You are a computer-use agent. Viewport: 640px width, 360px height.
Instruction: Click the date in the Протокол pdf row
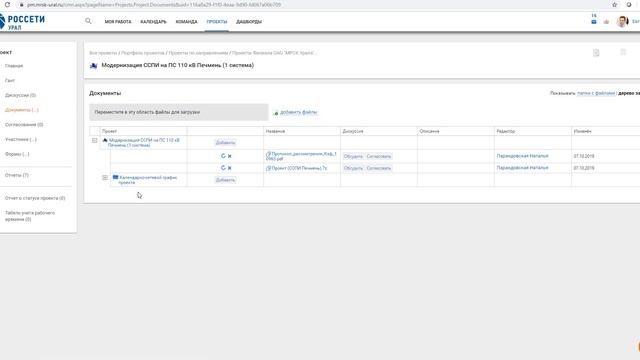coord(584,156)
